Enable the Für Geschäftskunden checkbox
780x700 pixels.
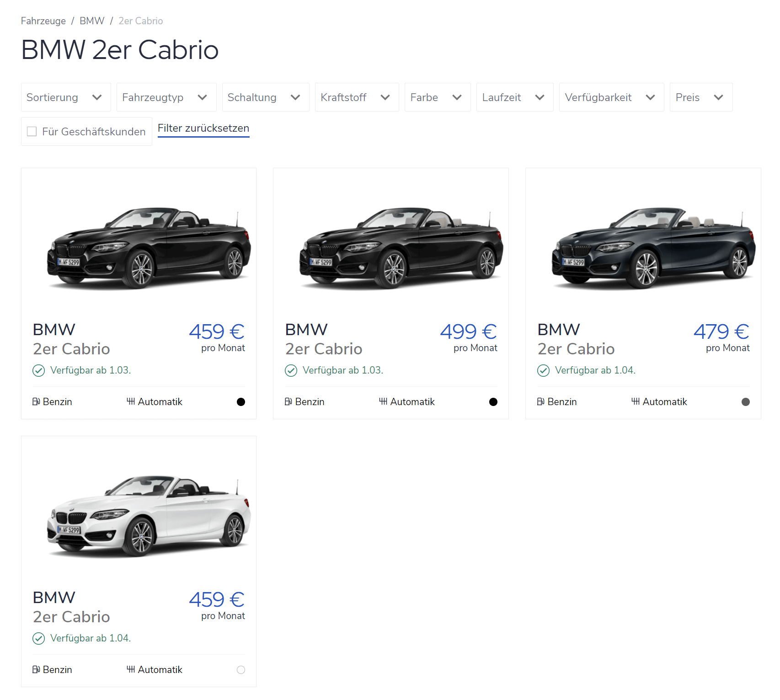(32, 132)
